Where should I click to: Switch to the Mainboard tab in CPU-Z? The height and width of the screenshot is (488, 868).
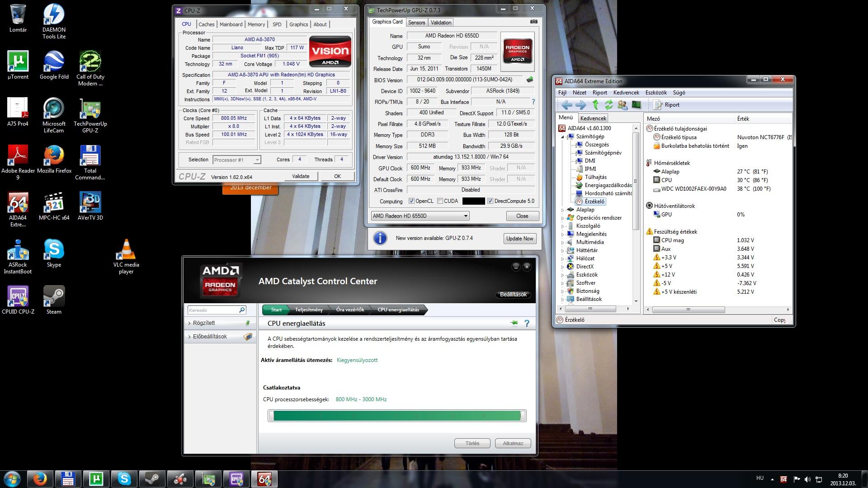(x=231, y=24)
